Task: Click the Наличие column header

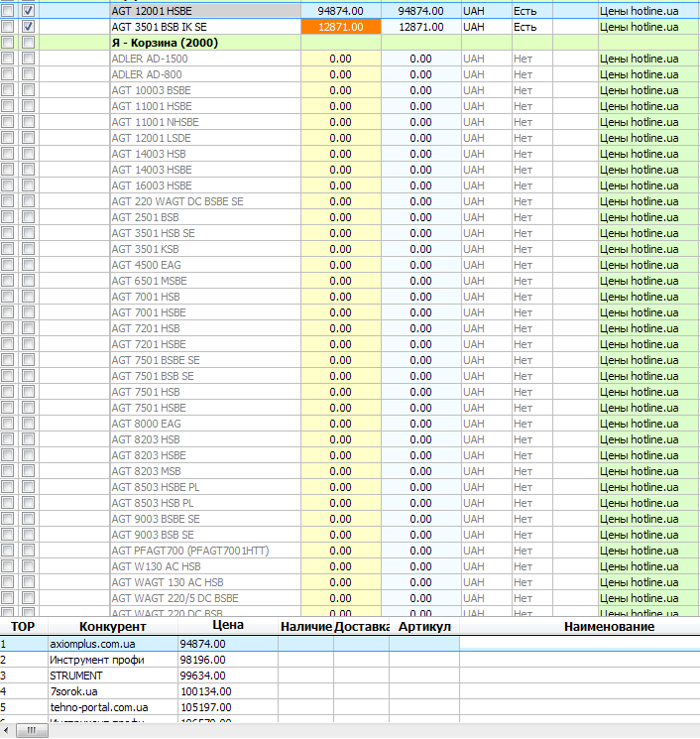Action: tap(306, 626)
